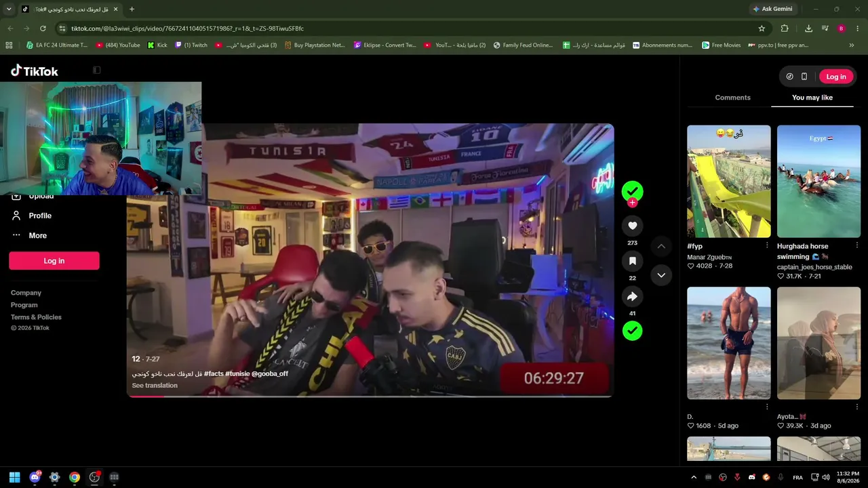Open the EA FC 24 Ultimate Team bookmark
The width and height of the screenshot is (868, 488).
click(57, 45)
